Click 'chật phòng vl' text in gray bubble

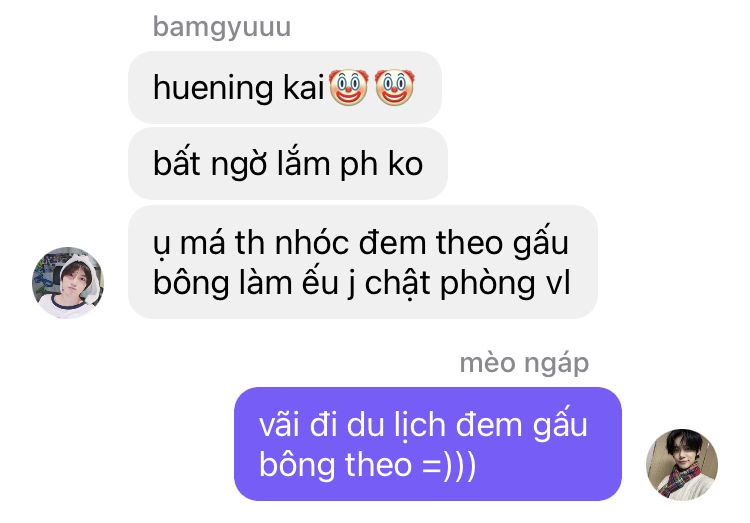[467, 283]
